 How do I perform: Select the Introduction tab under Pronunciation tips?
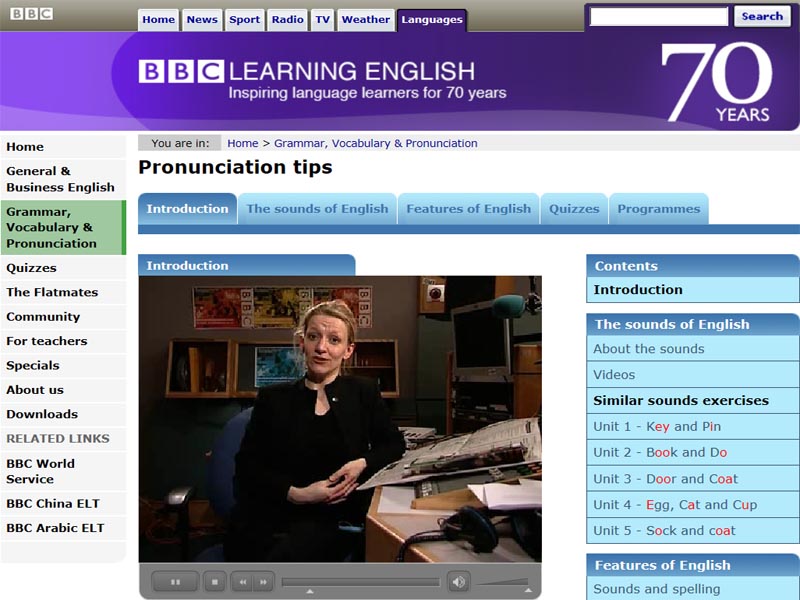pos(187,209)
